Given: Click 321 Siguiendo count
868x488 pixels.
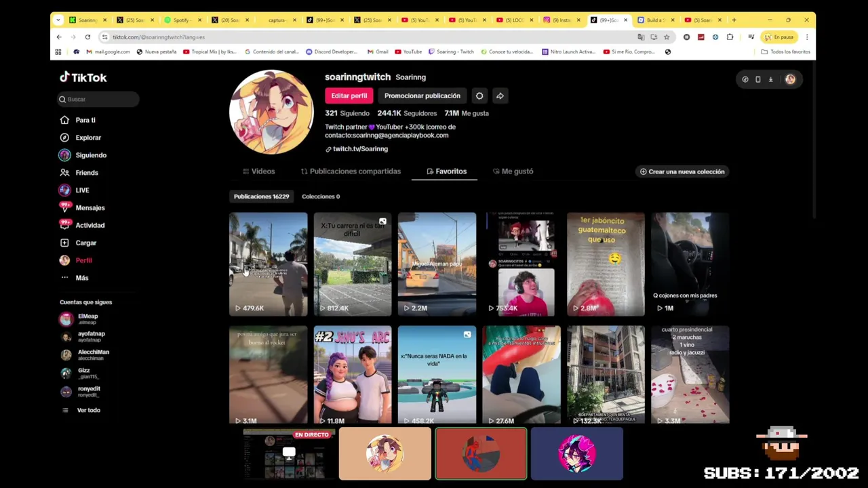Looking at the screenshot, I should [x=347, y=113].
